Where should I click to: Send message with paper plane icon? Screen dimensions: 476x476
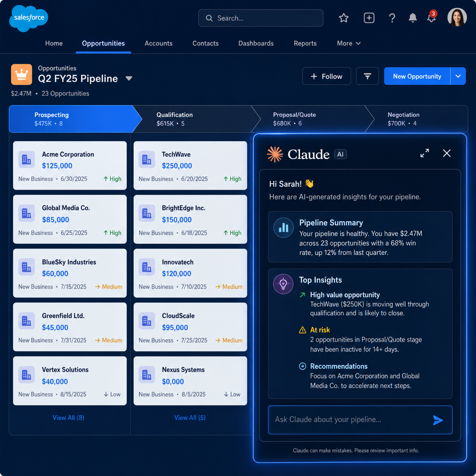438,420
